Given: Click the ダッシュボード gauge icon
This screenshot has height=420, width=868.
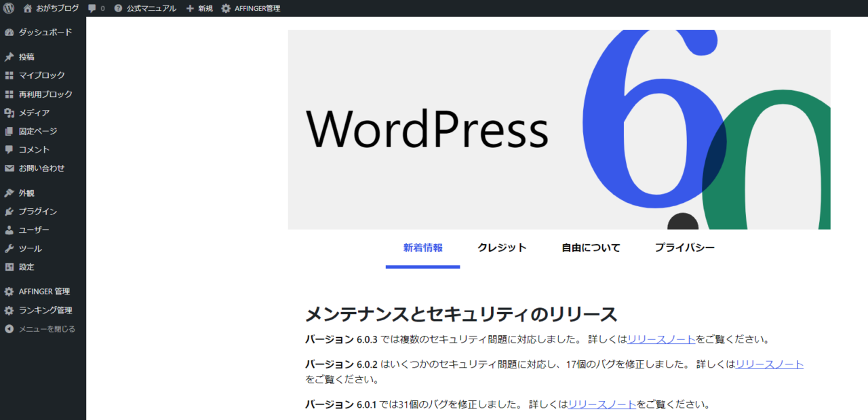Looking at the screenshot, I should coord(9,32).
